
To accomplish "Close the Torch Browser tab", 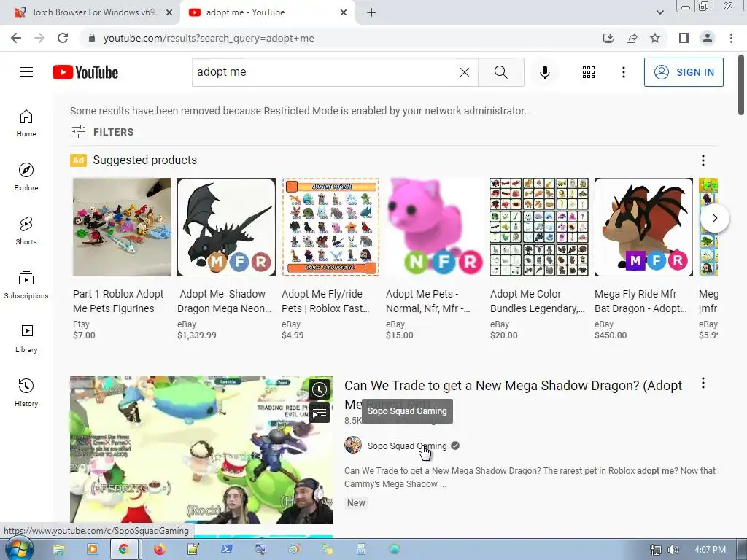I will click(x=169, y=12).
